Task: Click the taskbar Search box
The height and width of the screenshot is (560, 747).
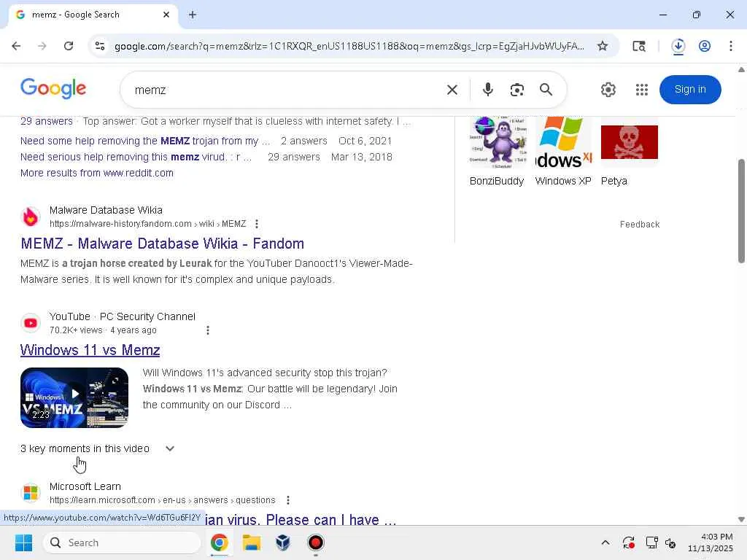Action: point(122,542)
